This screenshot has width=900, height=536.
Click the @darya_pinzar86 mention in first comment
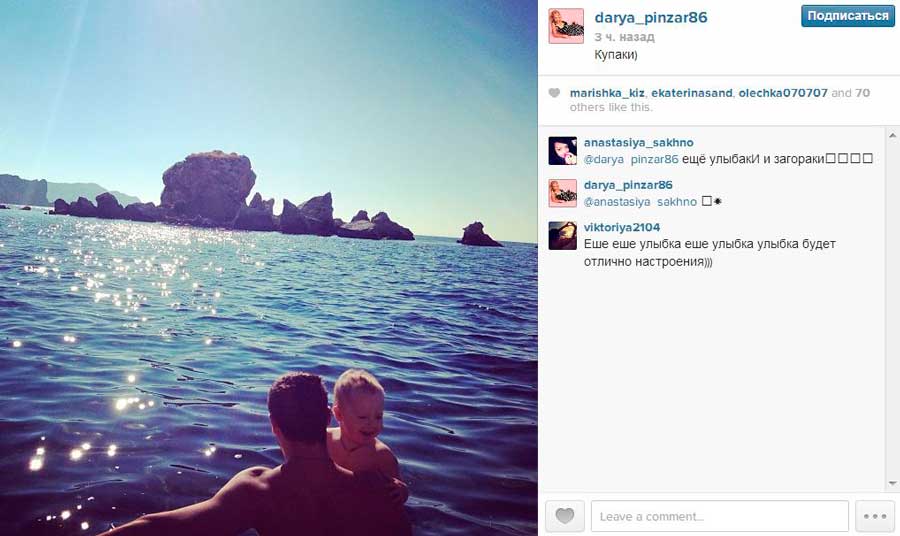click(631, 160)
